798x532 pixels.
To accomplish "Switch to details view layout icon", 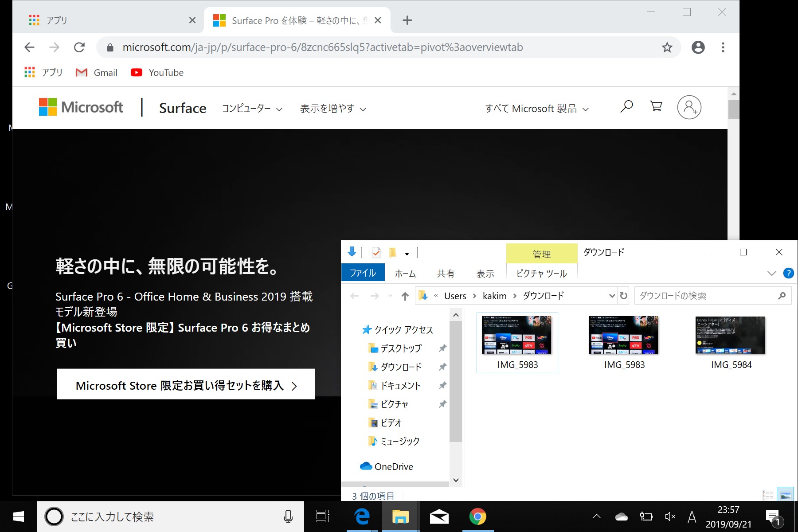I will click(768, 495).
